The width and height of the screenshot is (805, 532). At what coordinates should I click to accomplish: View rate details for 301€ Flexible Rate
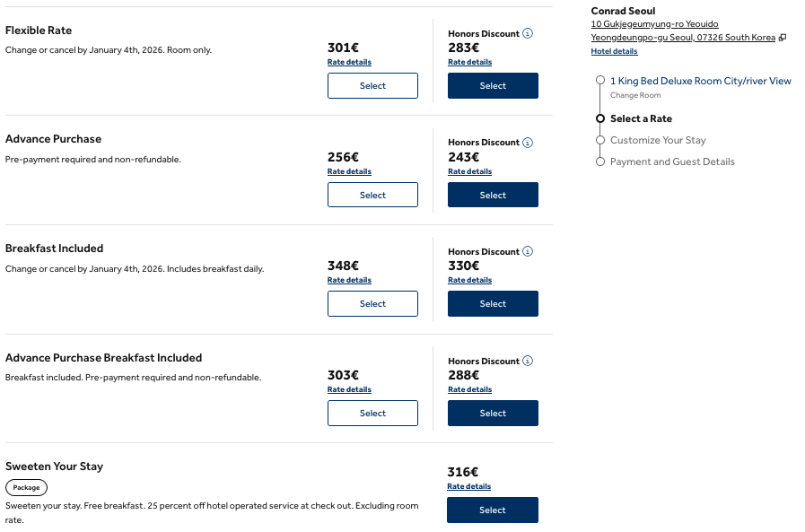[349, 63]
